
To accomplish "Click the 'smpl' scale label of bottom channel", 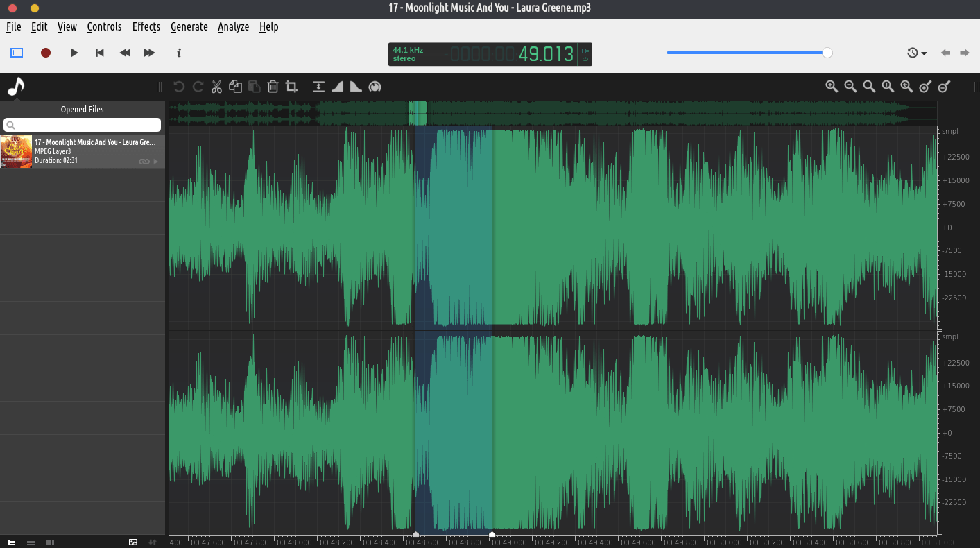I will click(x=950, y=336).
